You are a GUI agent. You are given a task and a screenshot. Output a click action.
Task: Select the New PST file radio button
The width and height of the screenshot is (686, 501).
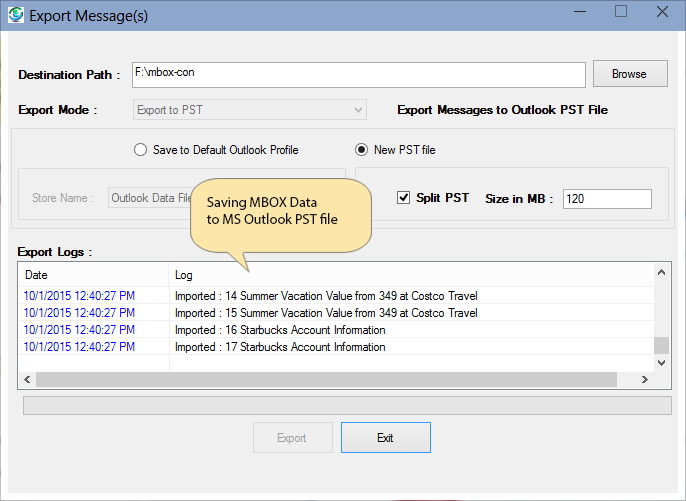[x=363, y=150]
